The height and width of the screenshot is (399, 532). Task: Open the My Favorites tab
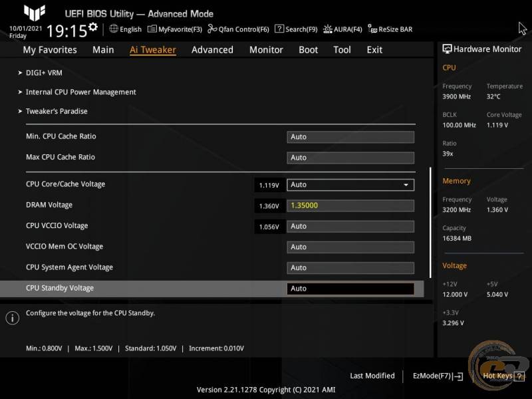click(50, 50)
